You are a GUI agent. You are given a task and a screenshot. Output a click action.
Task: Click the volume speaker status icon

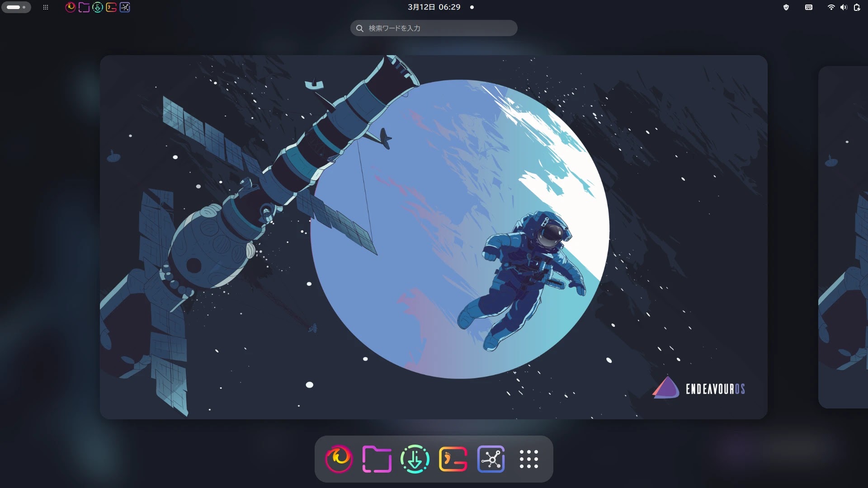click(x=844, y=7)
